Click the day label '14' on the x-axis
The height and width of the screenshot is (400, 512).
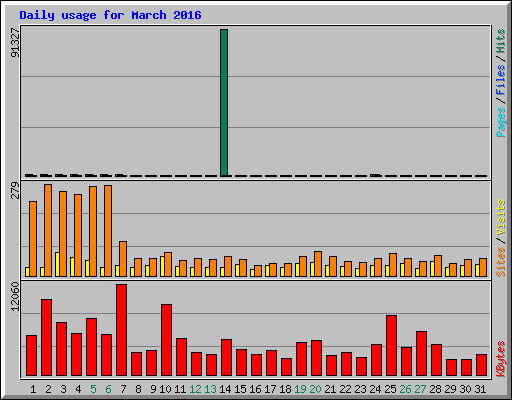(225, 389)
